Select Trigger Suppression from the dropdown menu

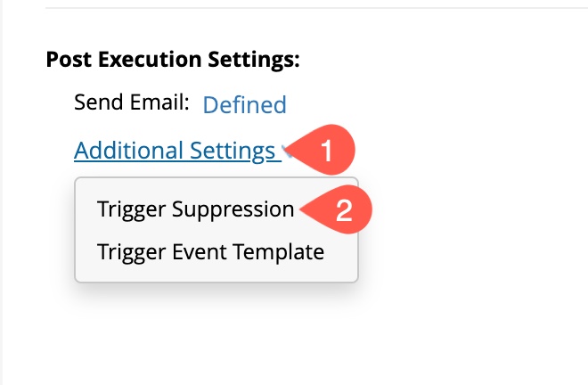[195, 209]
